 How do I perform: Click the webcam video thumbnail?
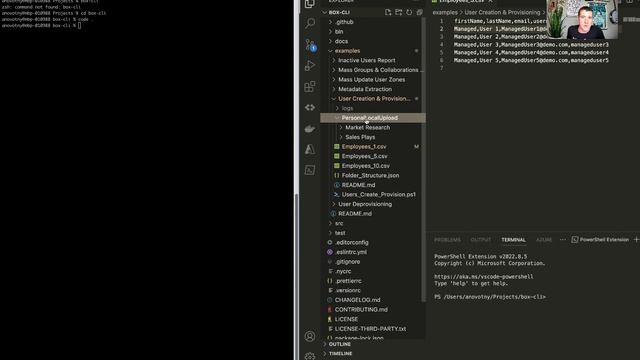pos(582,20)
